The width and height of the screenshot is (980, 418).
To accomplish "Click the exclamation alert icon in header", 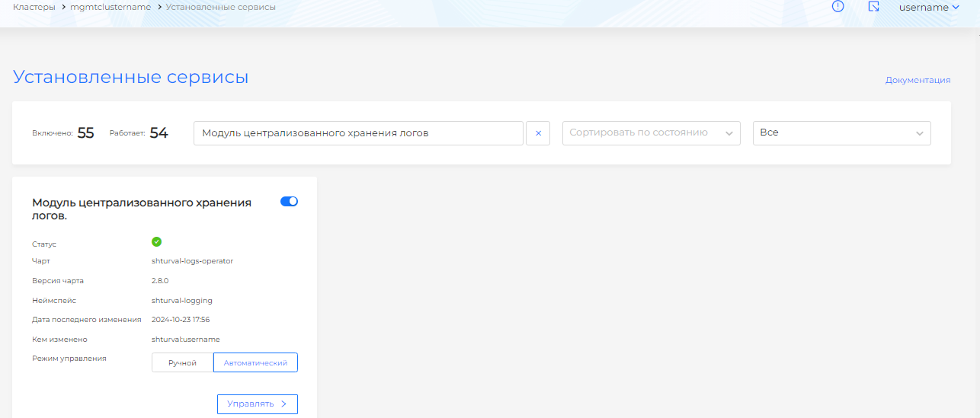I will point(837,7).
